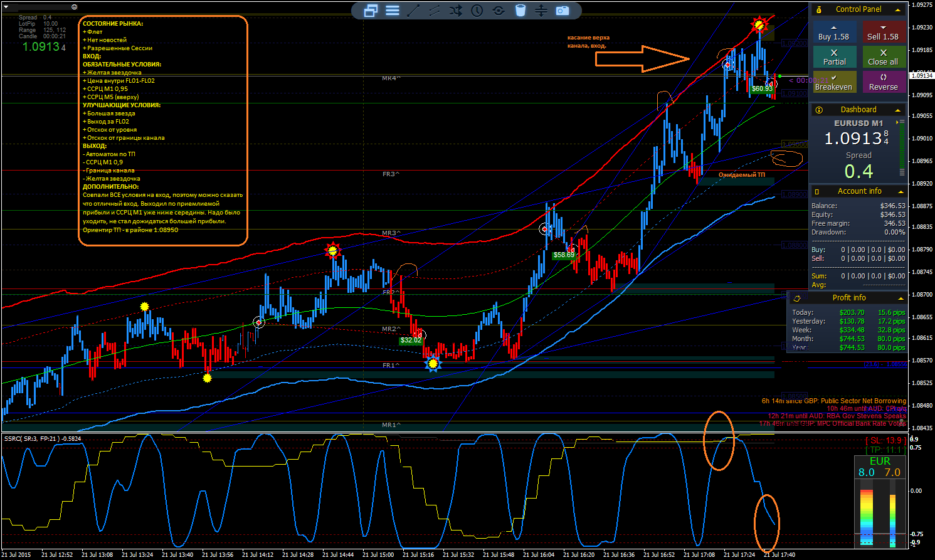This screenshot has height=560, width=935.
Task: Click the cascade windows toolbar icon
Action: click(371, 11)
